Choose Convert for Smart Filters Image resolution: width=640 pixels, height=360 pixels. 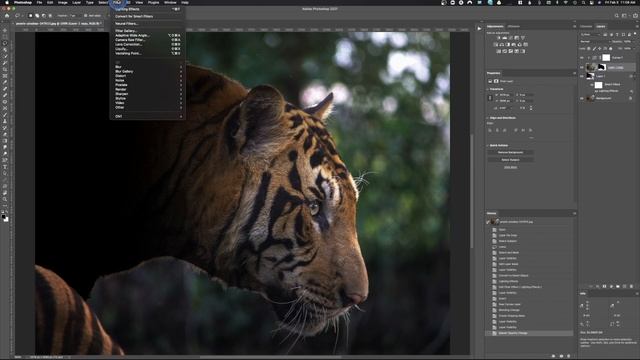tap(148, 16)
